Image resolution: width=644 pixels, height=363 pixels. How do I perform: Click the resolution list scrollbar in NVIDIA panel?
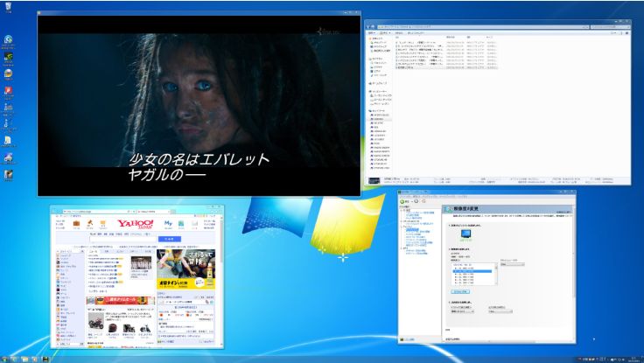click(x=496, y=275)
